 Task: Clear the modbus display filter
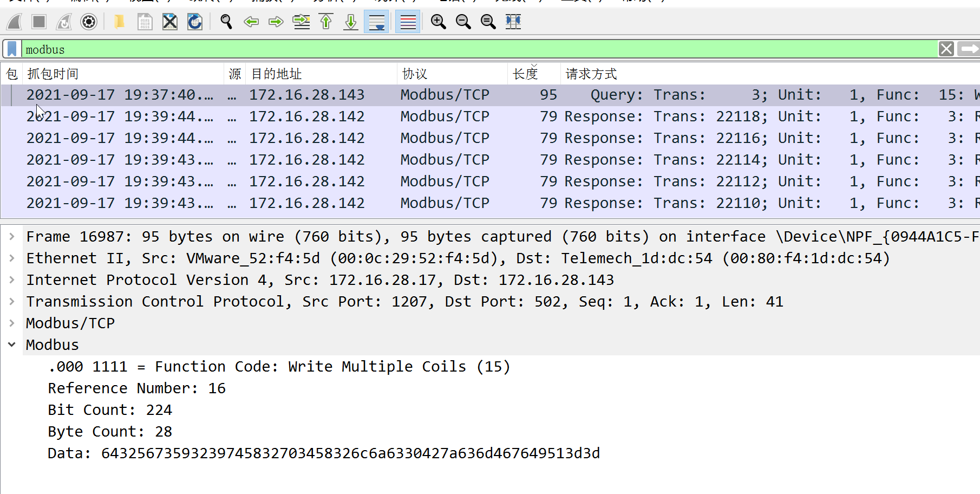point(946,49)
